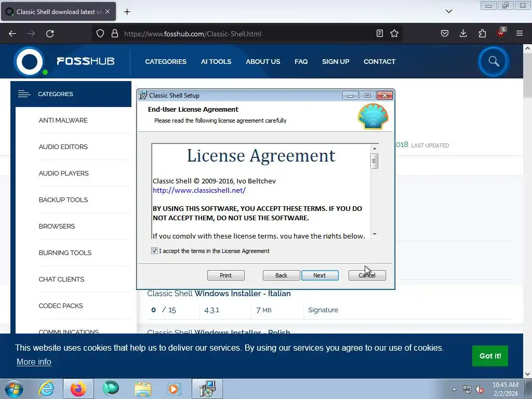Click Back in setup dialog

coord(281,275)
